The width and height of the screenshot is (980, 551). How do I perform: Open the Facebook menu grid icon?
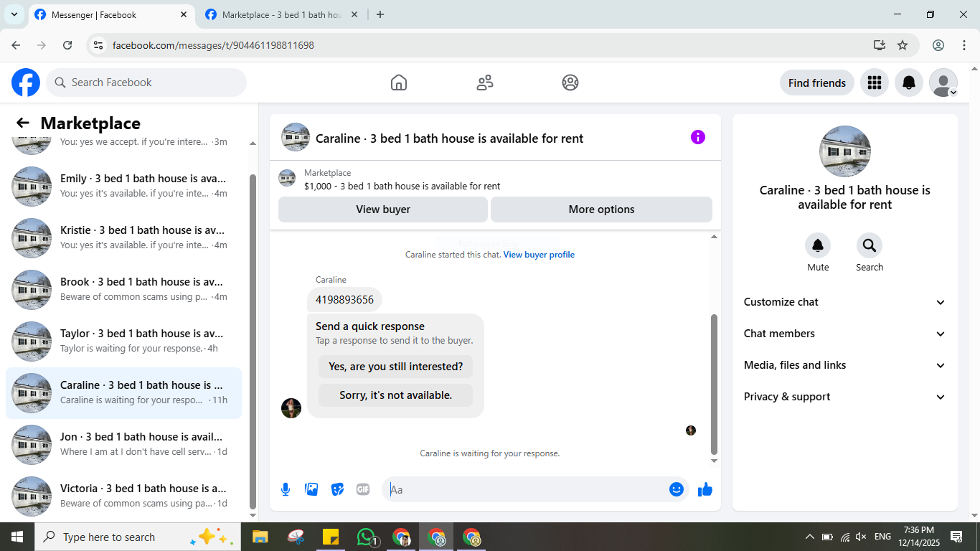[x=874, y=83]
